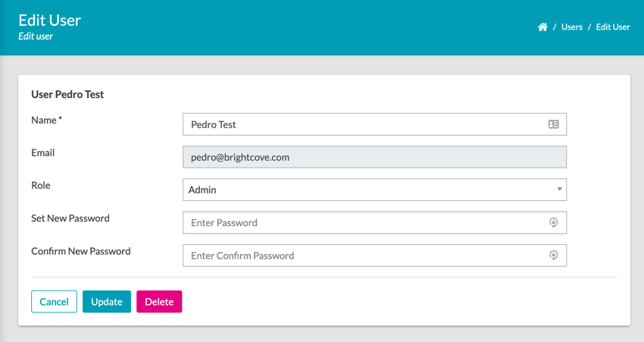
Task: Focus the Name field containing Pedro Test
Action: pyautogui.click(x=364, y=124)
